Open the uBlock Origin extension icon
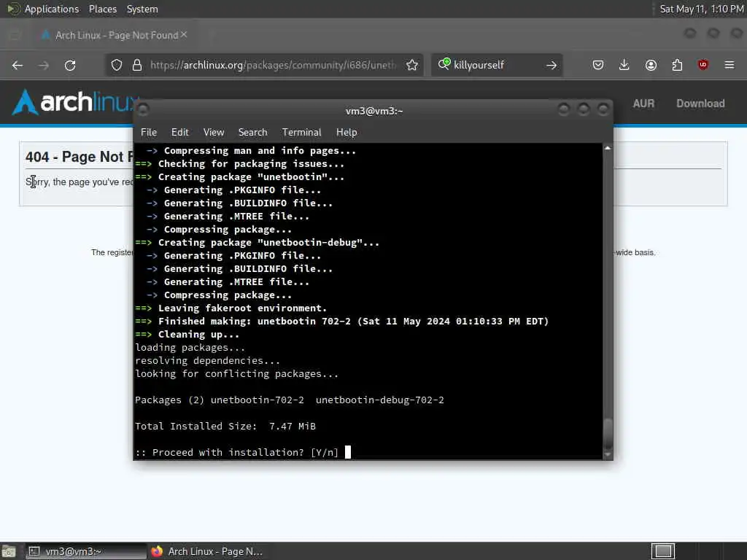Image resolution: width=747 pixels, height=560 pixels. pos(703,65)
